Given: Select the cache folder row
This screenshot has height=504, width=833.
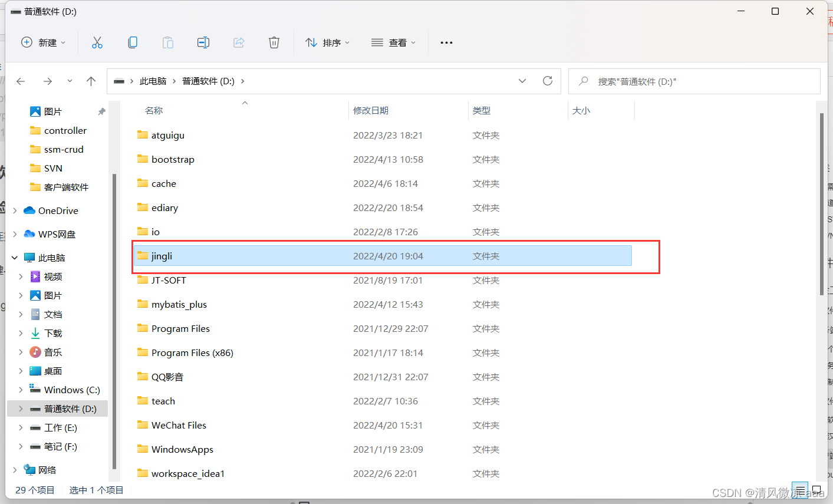Looking at the screenshot, I should (383, 183).
